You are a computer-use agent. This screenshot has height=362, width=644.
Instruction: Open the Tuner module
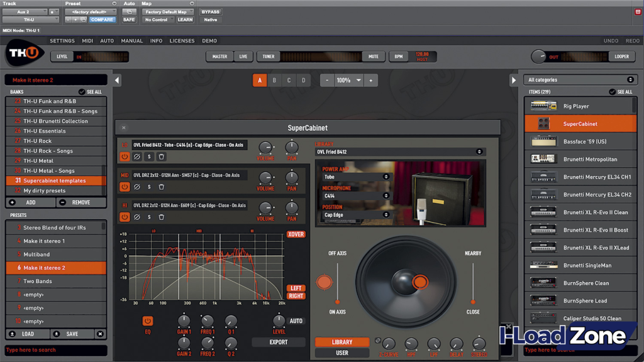pyautogui.click(x=267, y=56)
